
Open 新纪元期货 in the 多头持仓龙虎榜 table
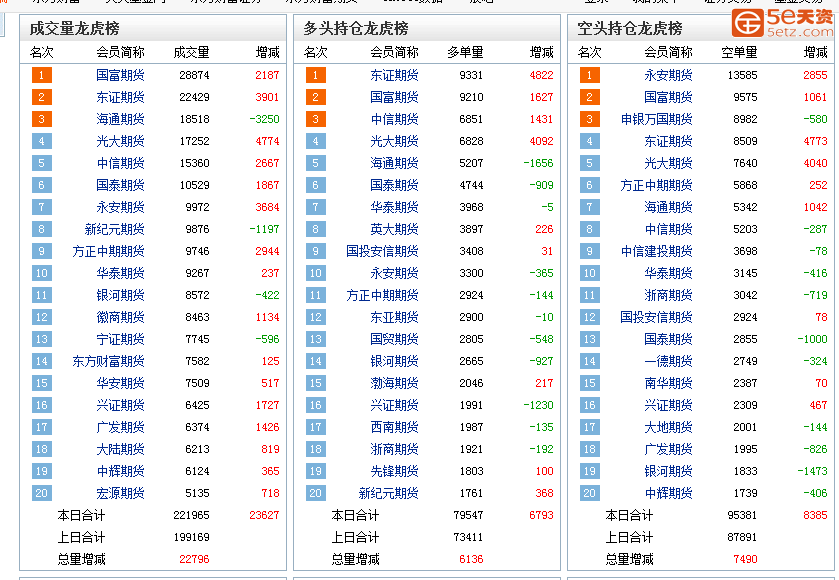(388, 493)
